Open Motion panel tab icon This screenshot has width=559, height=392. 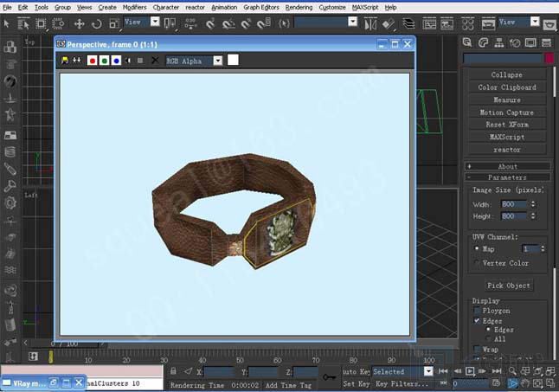point(515,42)
